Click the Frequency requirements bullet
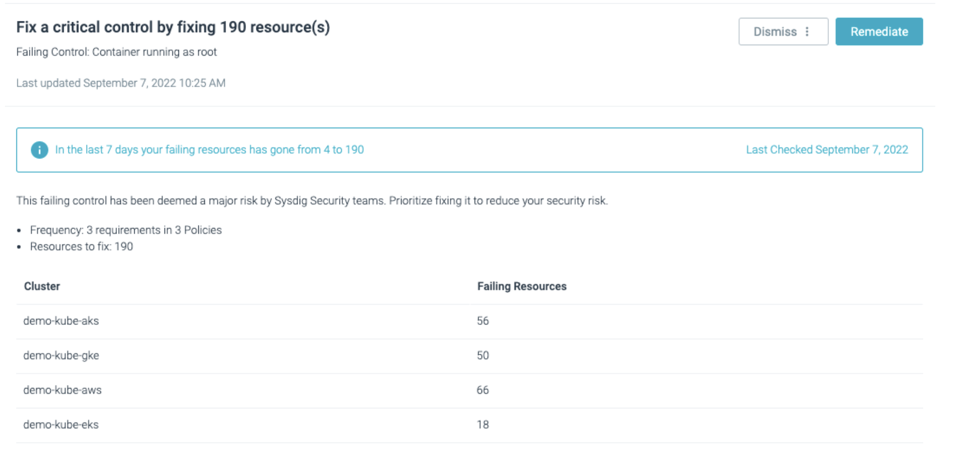 126,230
